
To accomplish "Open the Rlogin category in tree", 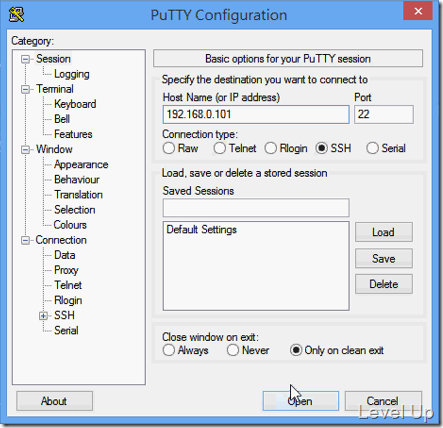I will point(68,300).
